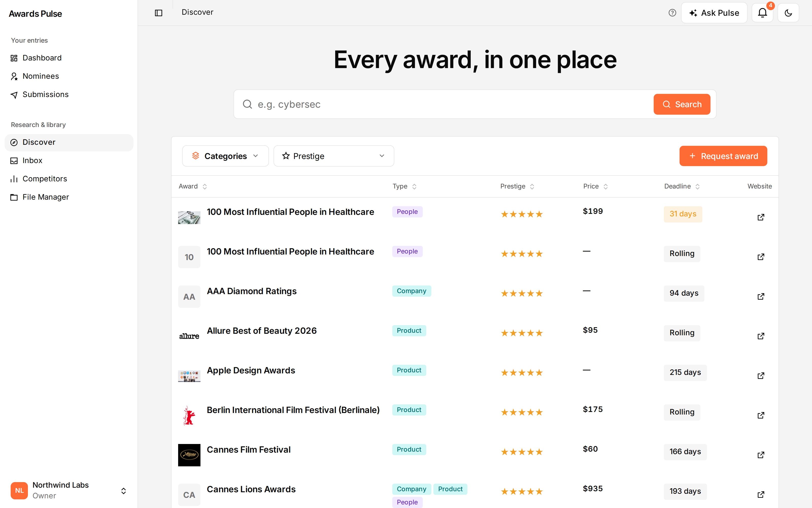Sort table by Award column

[193, 186]
